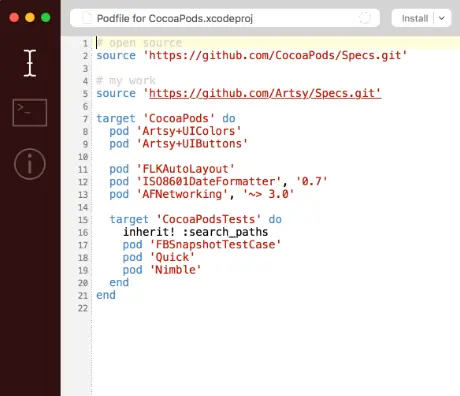Click 'Quick' pod name
The image size is (460, 396).
click(172, 257)
